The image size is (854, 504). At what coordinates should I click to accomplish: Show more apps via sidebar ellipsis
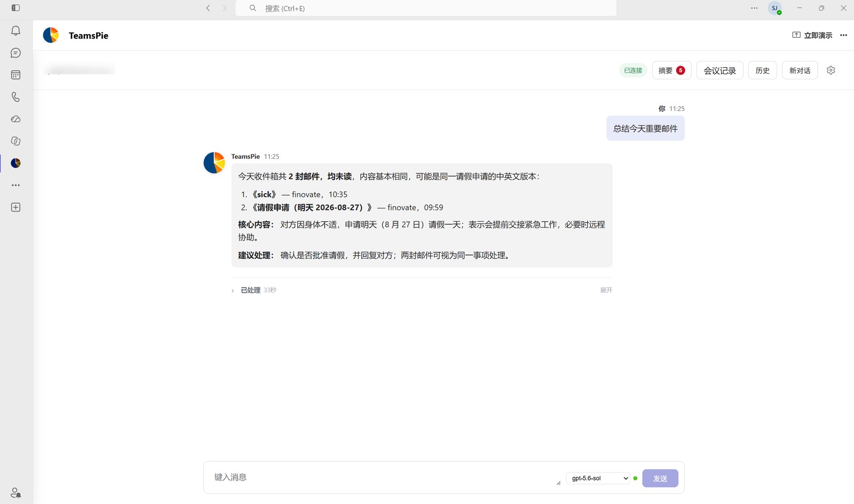click(x=15, y=185)
